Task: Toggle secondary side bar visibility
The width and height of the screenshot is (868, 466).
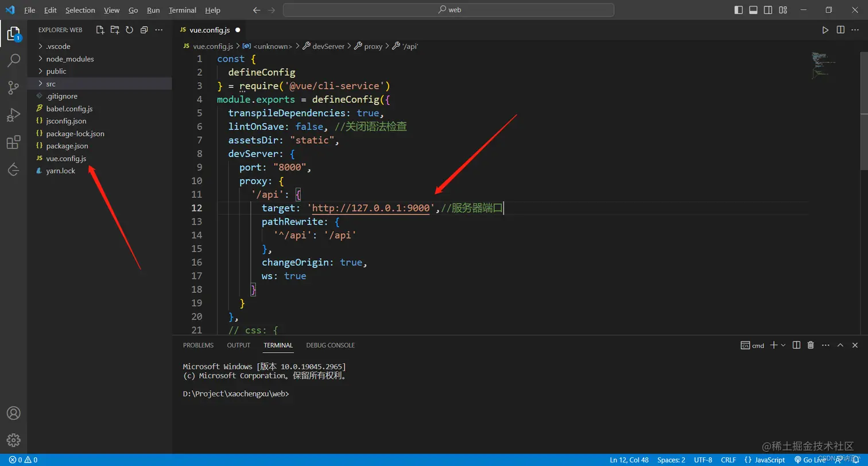Action: [x=768, y=10]
